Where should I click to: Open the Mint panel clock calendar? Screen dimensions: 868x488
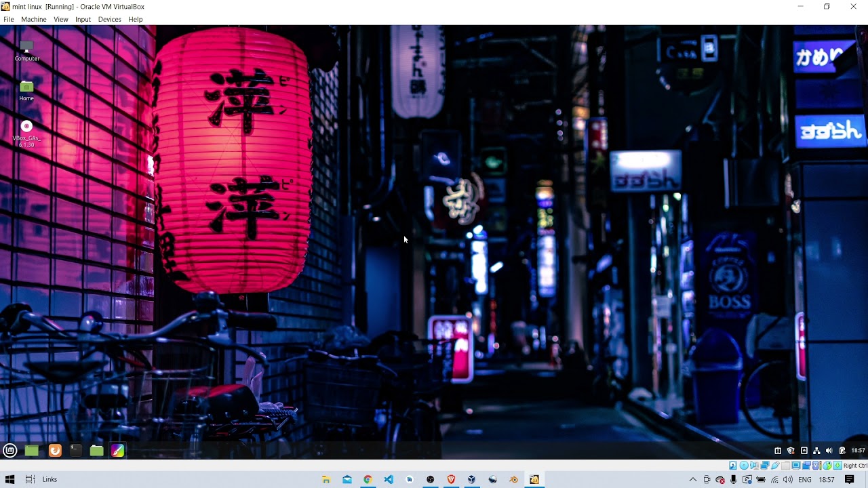coord(858,451)
